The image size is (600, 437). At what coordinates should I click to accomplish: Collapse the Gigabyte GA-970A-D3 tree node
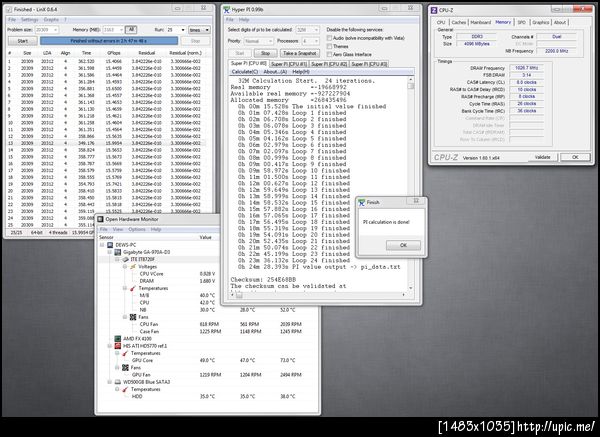(x=109, y=252)
